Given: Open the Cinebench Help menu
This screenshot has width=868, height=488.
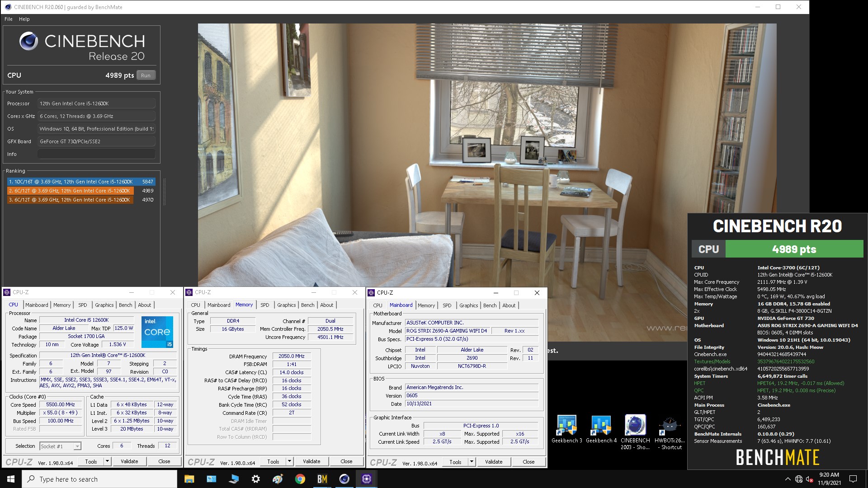Looking at the screenshot, I should coord(24,19).
